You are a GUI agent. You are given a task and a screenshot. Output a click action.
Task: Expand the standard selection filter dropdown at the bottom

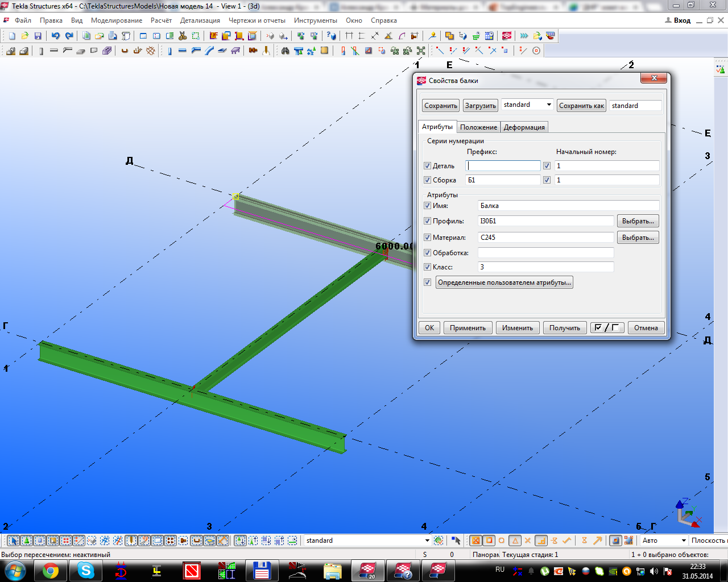pyautogui.click(x=427, y=541)
